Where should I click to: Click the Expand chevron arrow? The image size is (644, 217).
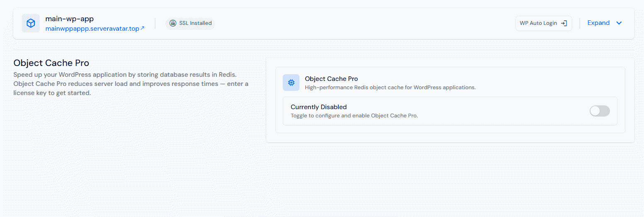pos(619,23)
